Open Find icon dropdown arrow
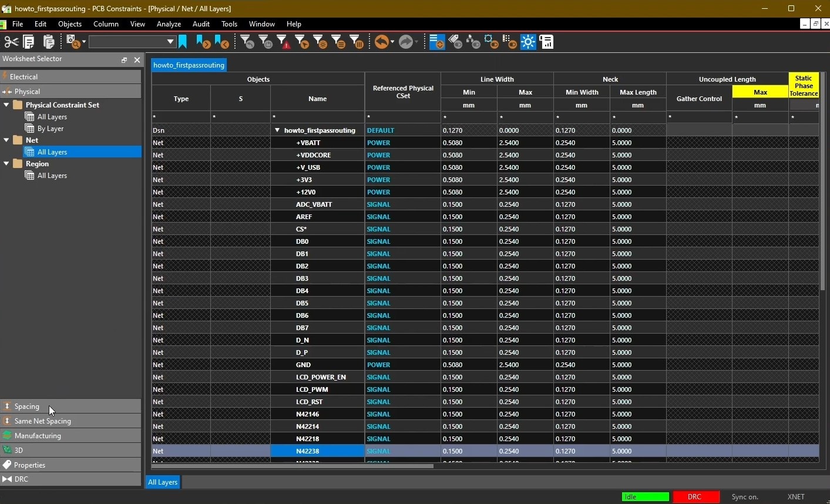The image size is (830, 504). (x=83, y=42)
